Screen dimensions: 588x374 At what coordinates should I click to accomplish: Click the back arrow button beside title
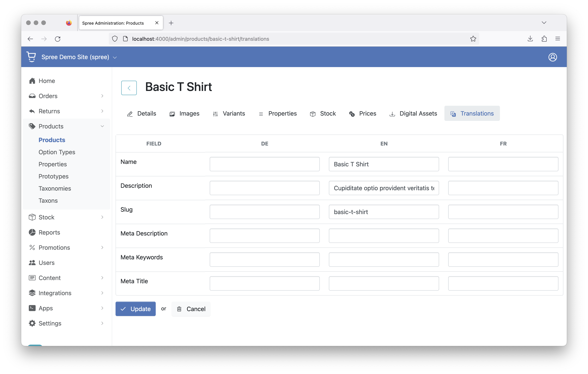(x=129, y=88)
